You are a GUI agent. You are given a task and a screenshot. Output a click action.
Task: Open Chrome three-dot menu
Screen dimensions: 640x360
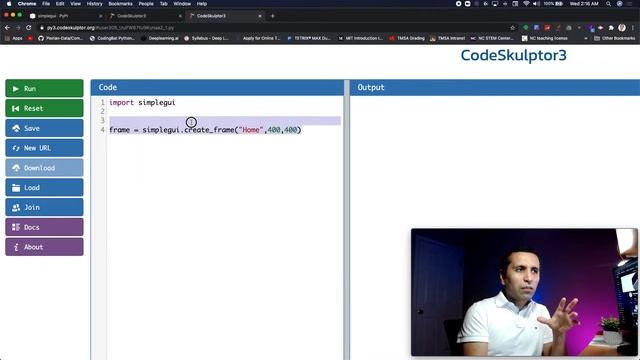(x=633, y=28)
